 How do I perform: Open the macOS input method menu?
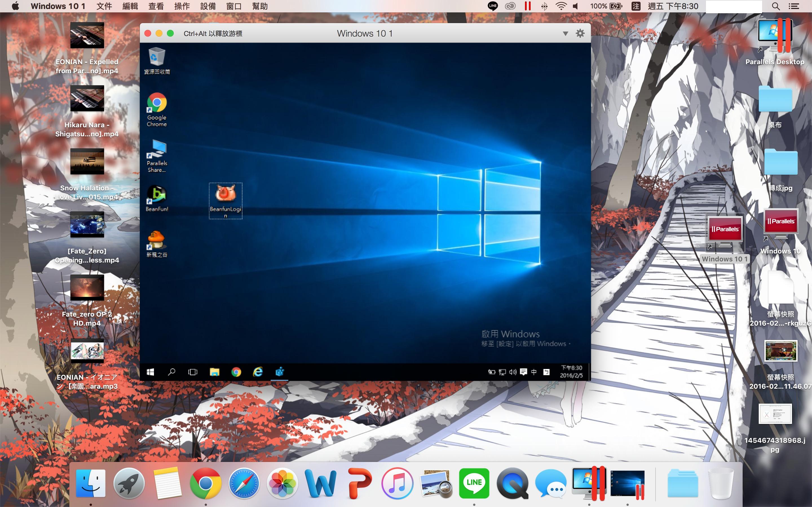[636, 6]
